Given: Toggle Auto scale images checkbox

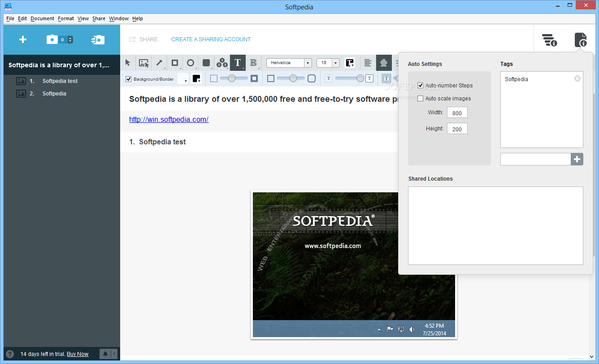Looking at the screenshot, I should (420, 98).
